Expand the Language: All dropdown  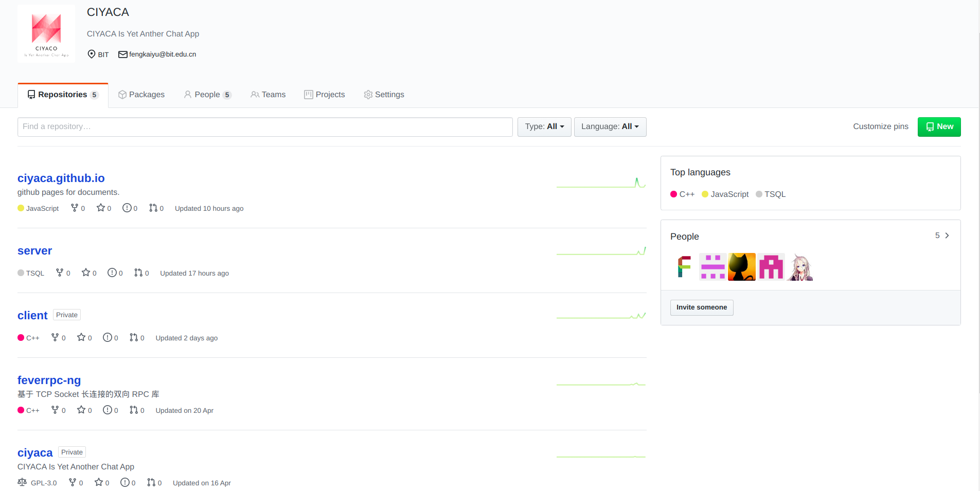pos(610,126)
